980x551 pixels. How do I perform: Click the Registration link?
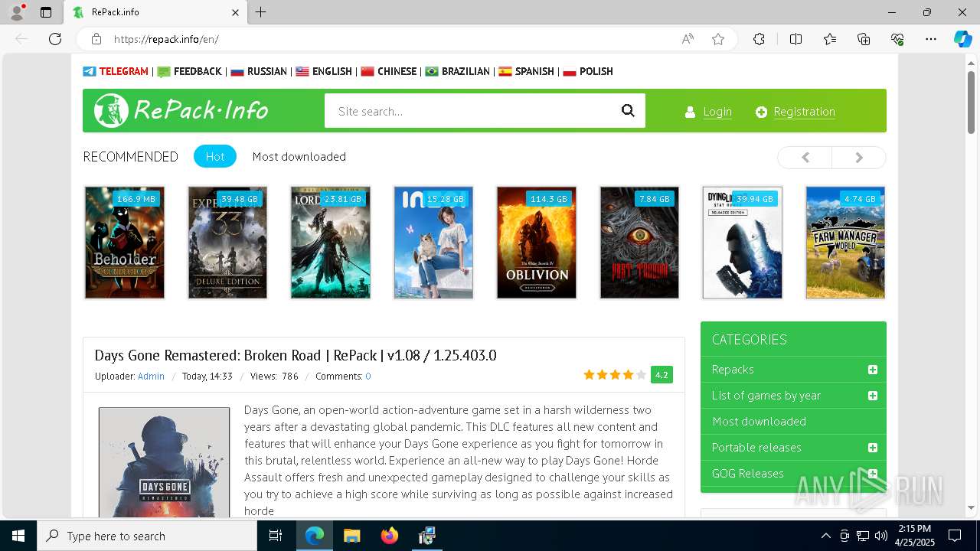click(x=804, y=112)
